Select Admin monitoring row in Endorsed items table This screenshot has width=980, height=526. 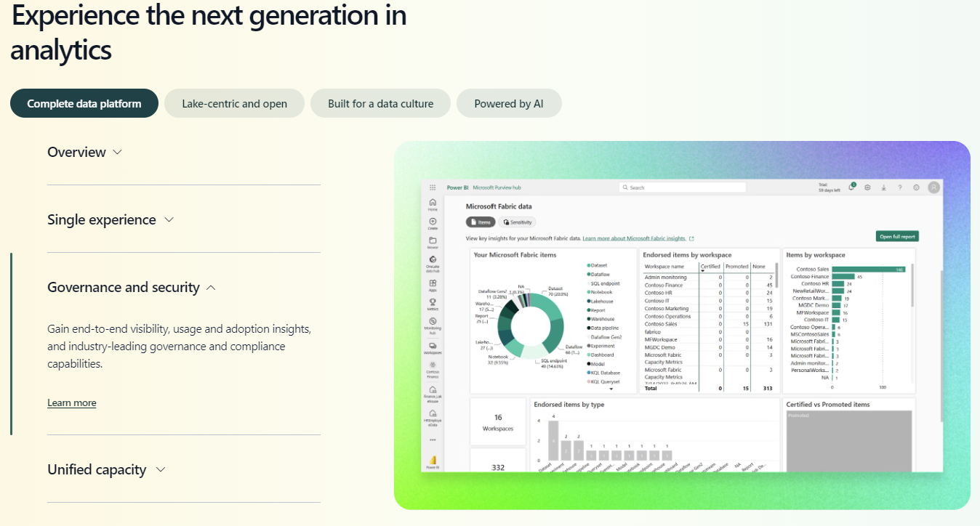pos(709,277)
